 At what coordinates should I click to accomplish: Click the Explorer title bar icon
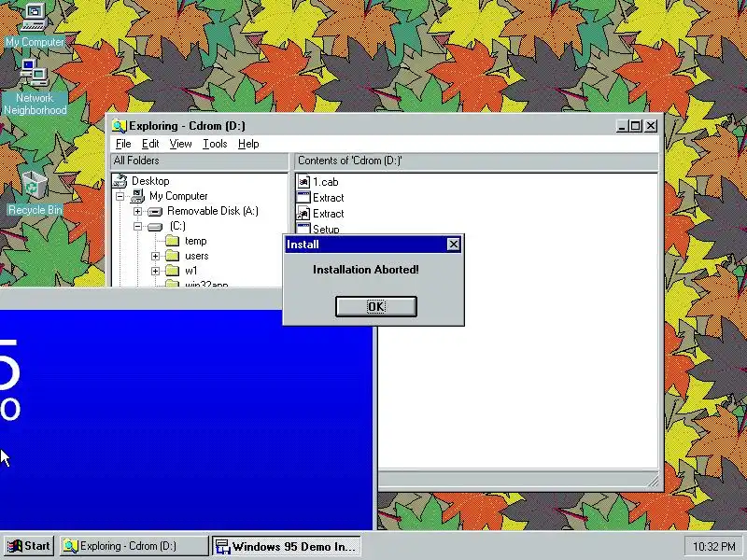point(119,126)
